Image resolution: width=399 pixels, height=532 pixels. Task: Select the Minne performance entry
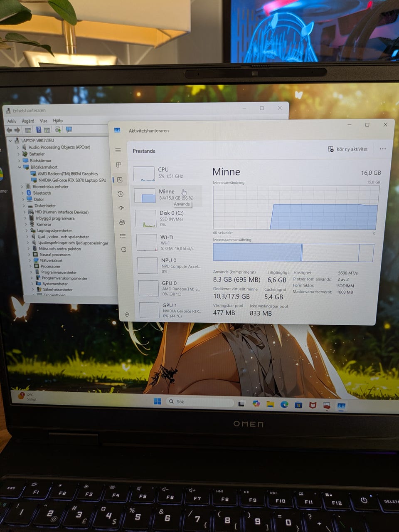(167, 195)
